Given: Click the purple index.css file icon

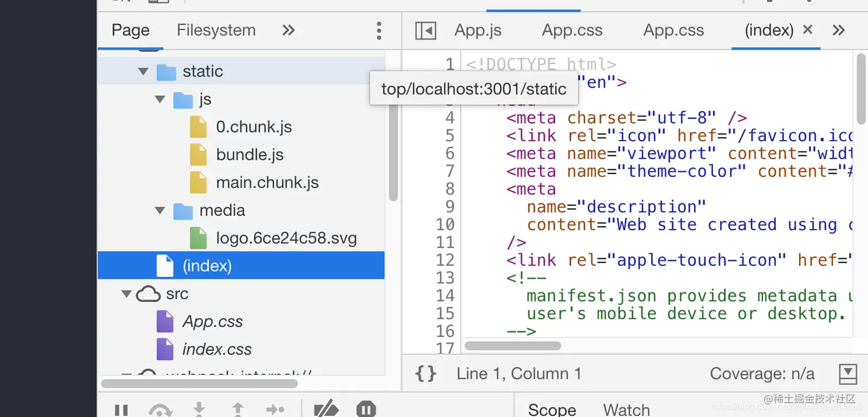Looking at the screenshot, I should [165, 349].
